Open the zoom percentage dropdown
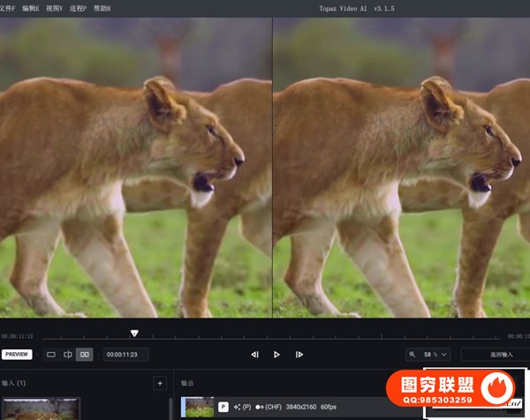The height and width of the screenshot is (420, 530). point(437,354)
